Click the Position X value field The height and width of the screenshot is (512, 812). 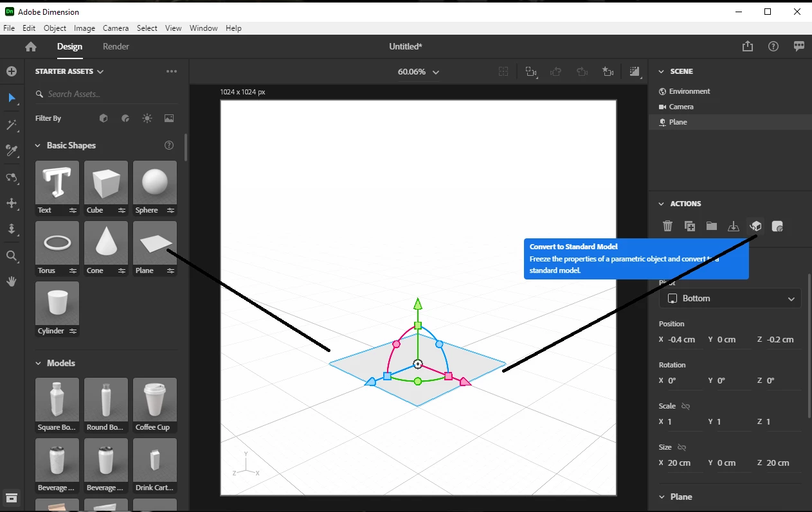point(684,339)
